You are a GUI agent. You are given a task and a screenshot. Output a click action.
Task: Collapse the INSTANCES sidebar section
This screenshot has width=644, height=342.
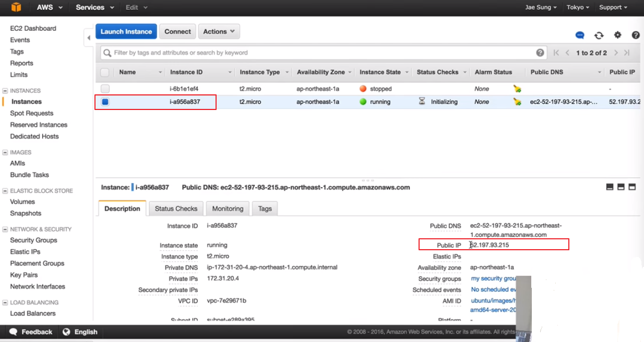[5, 91]
